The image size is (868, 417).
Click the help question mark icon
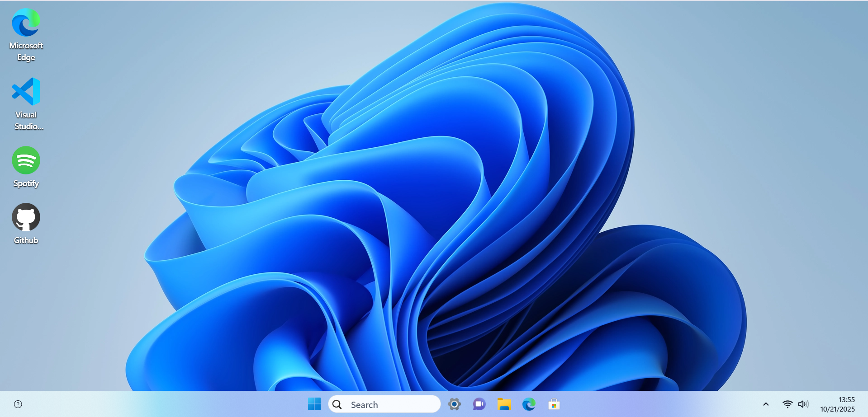pos(18,404)
